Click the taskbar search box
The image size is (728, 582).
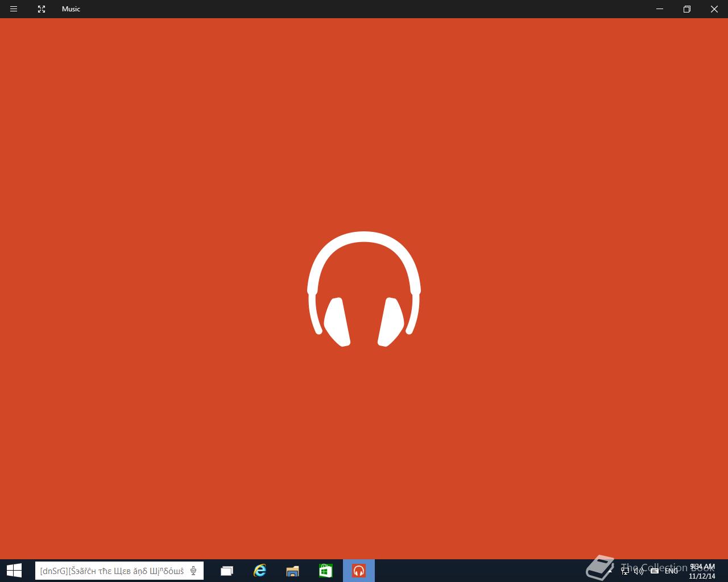[119, 571]
